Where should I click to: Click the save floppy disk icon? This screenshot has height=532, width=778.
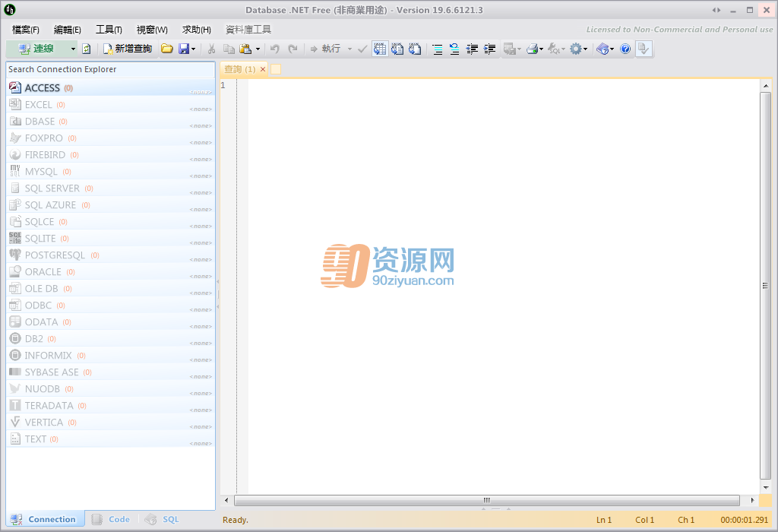pos(184,49)
